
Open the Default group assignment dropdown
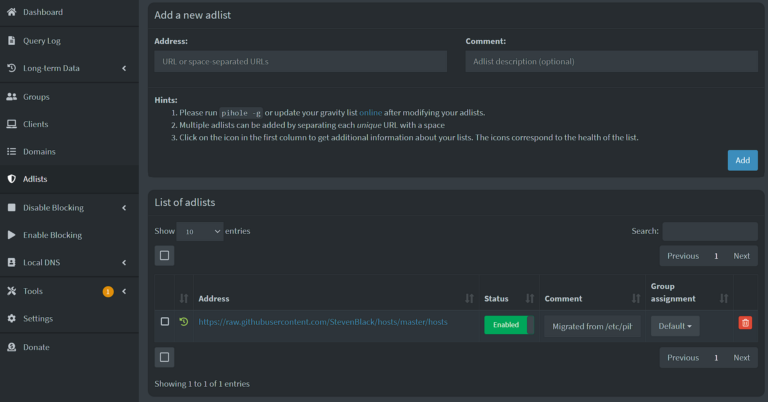[675, 326]
